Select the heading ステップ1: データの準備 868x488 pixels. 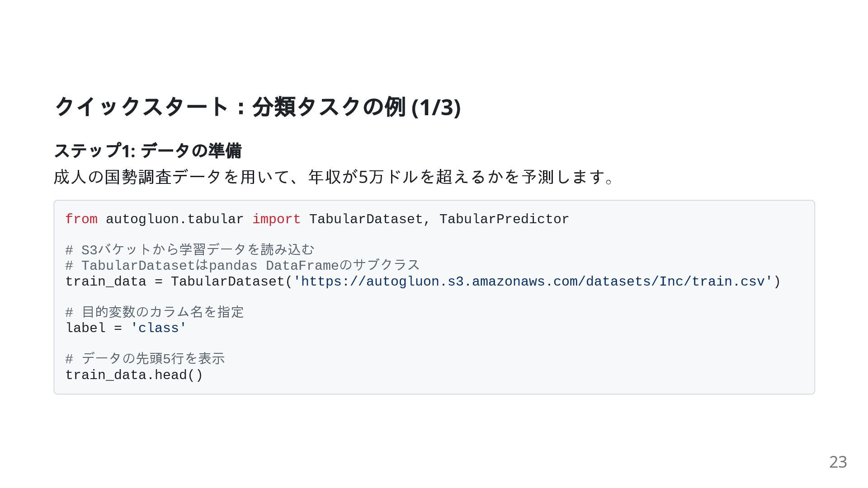tap(148, 150)
